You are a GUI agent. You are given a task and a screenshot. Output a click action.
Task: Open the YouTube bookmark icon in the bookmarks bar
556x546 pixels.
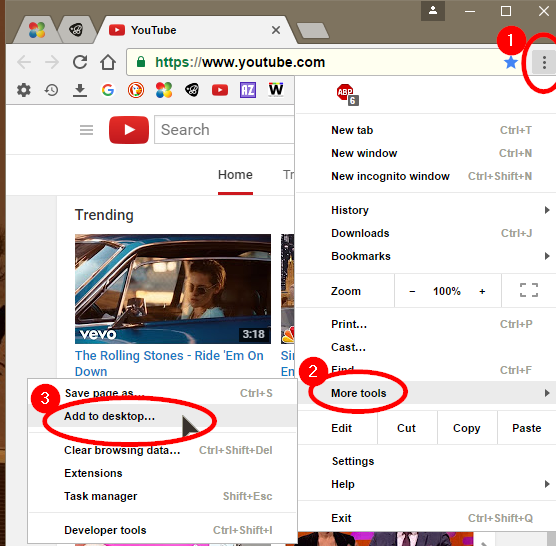tap(220, 90)
